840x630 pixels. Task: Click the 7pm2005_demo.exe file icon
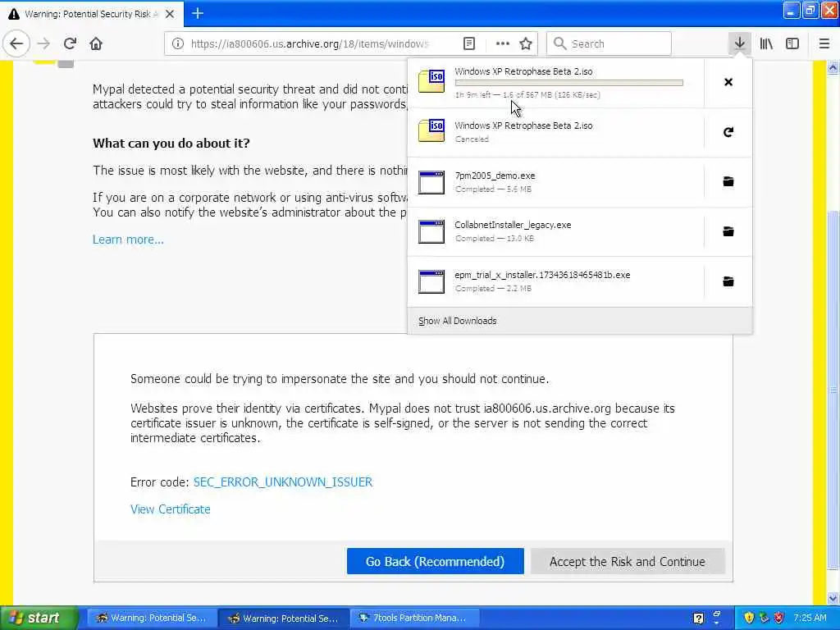click(431, 182)
